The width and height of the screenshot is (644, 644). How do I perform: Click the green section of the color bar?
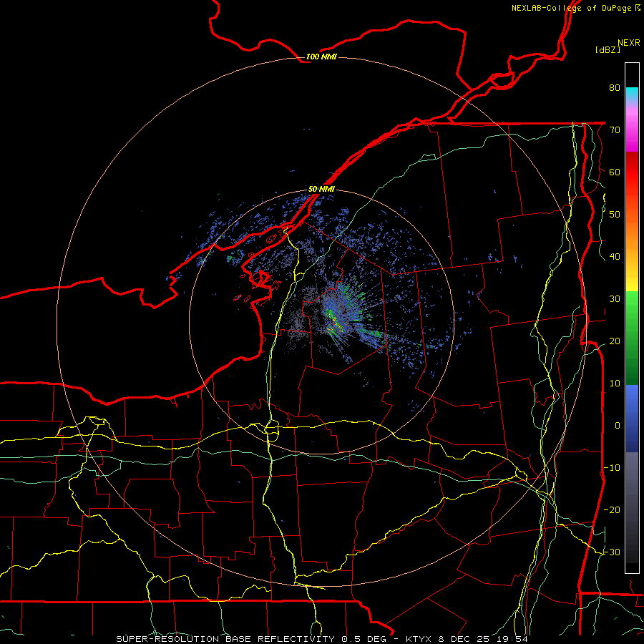tap(632, 337)
